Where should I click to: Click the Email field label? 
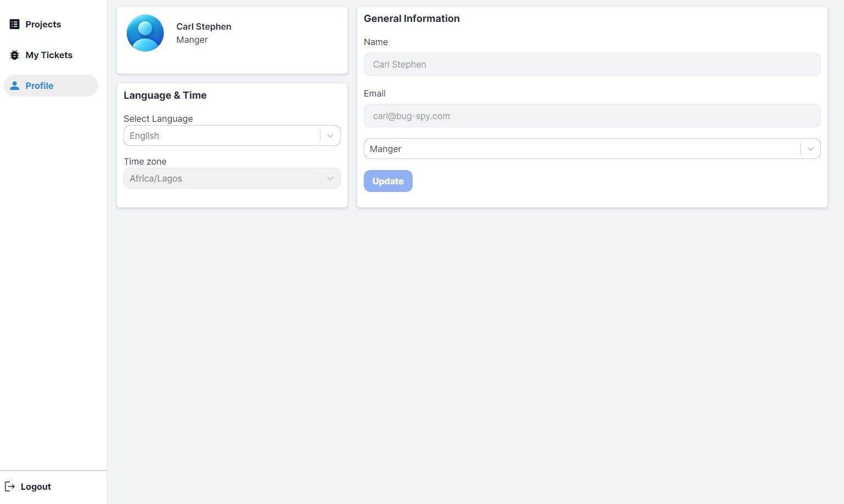[x=375, y=93]
